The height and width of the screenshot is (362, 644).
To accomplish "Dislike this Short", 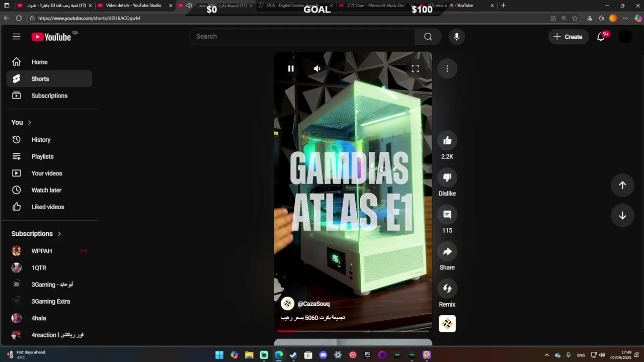I will point(447,177).
